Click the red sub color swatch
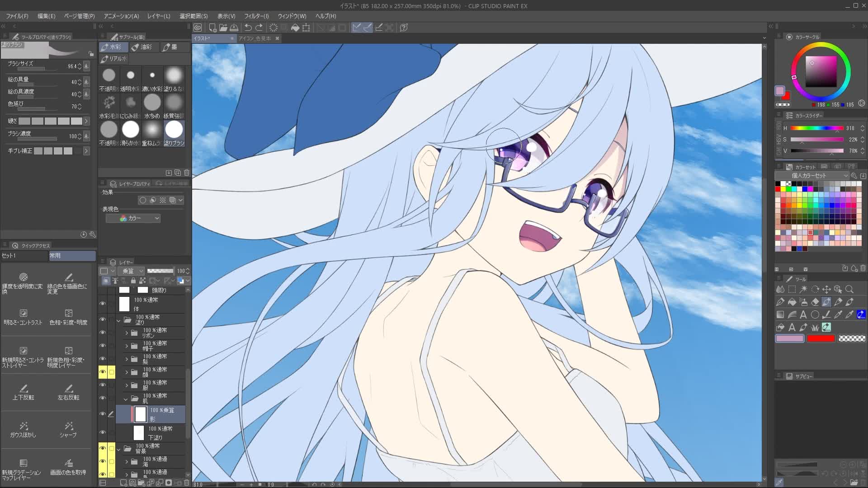868x488 pixels. [x=821, y=338]
